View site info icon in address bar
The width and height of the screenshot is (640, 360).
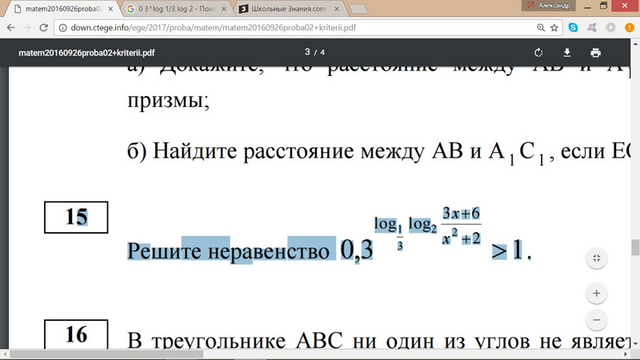click(x=62, y=28)
